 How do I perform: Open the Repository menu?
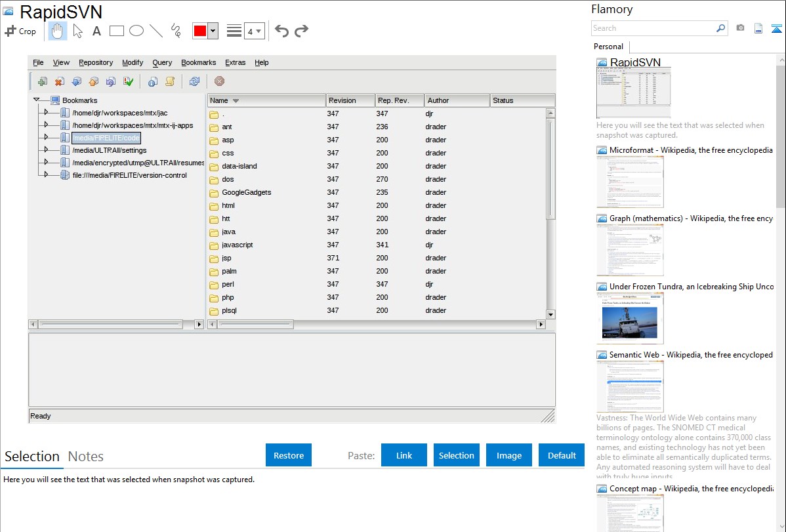point(96,63)
